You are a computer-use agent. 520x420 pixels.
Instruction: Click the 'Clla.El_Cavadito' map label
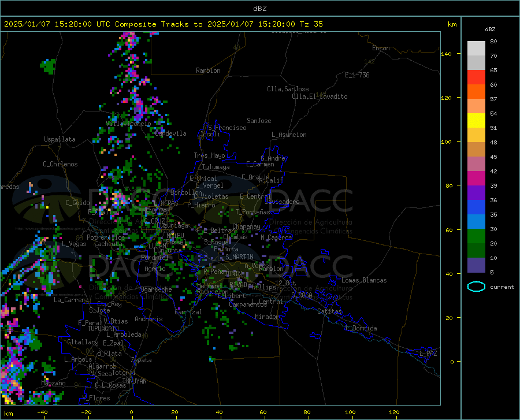pos(320,96)
